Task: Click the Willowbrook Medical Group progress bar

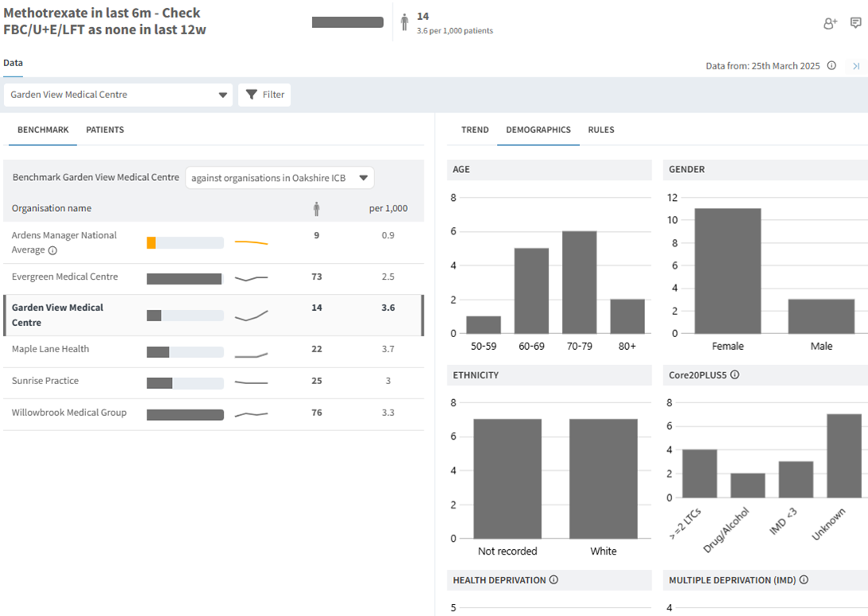Action: pyautogui.click(x=186, y=415)
